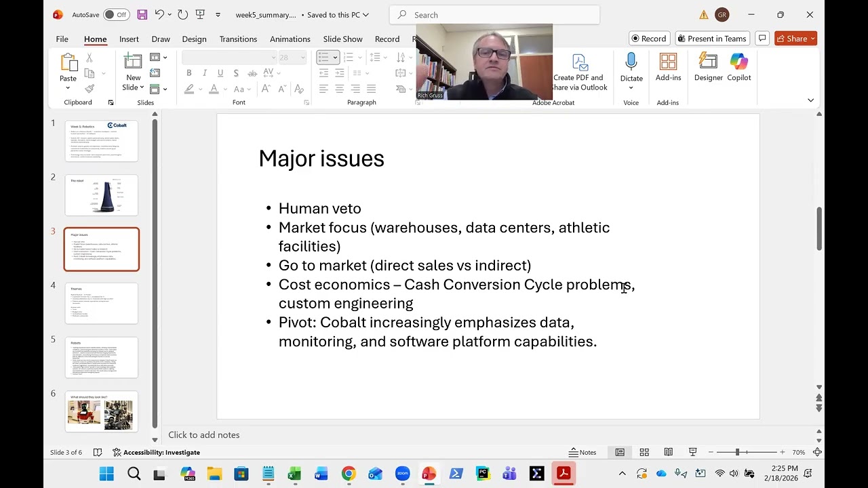This screenshot has width=868, height=488.
Task: Decrease font size with smaller A
Action: 281,89
